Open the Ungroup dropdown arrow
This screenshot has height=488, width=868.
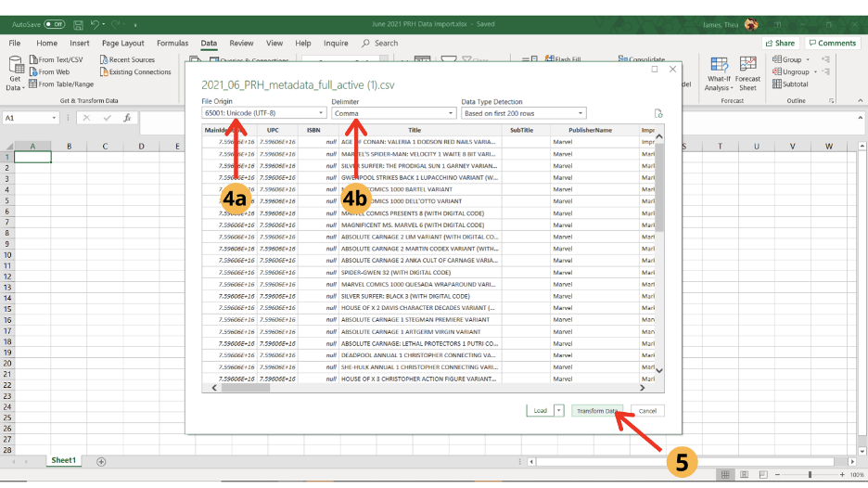tap(815, 72)
